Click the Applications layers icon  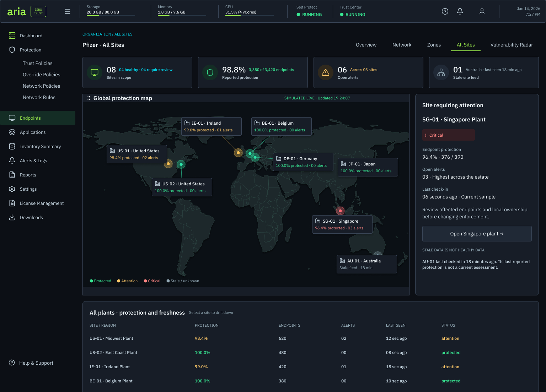12,132
